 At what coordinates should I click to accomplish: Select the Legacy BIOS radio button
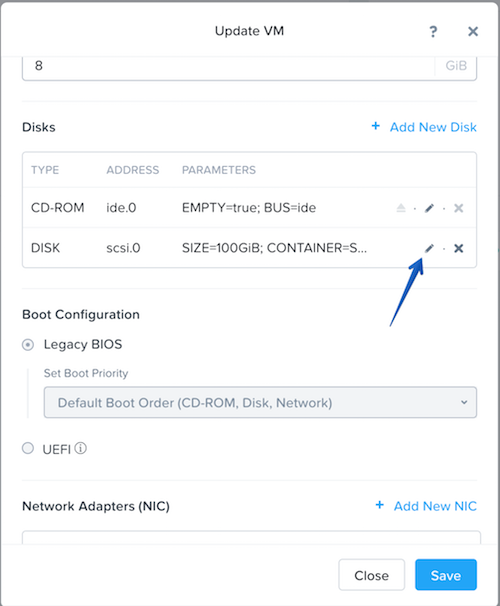coord(28,344)
